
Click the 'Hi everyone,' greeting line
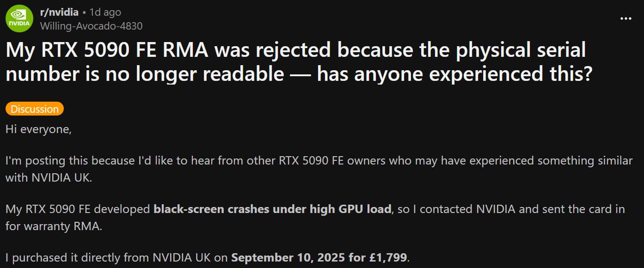click(38, 129)
